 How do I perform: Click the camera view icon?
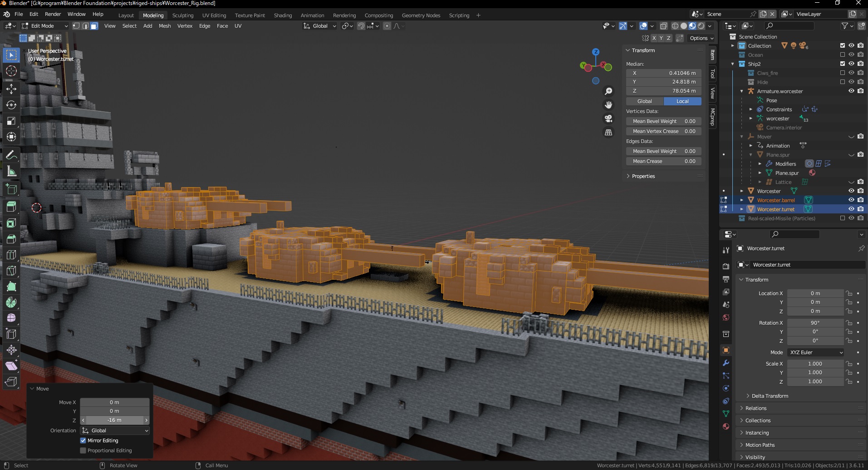click(608, 119)
